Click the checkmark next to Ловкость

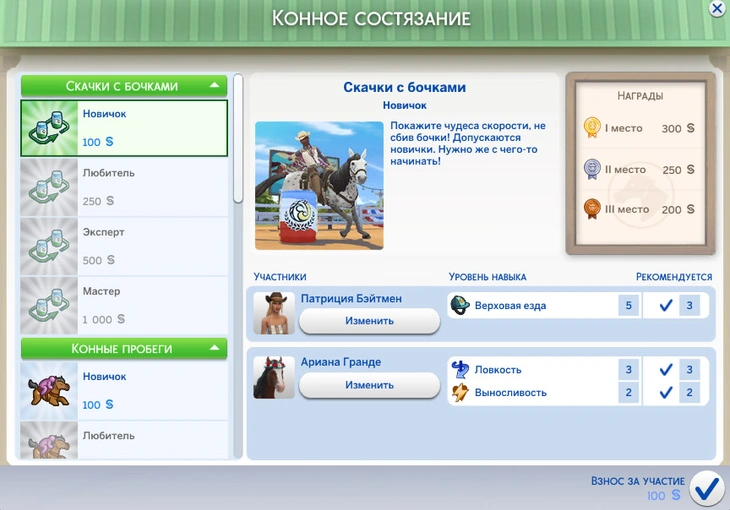point(665,369)
